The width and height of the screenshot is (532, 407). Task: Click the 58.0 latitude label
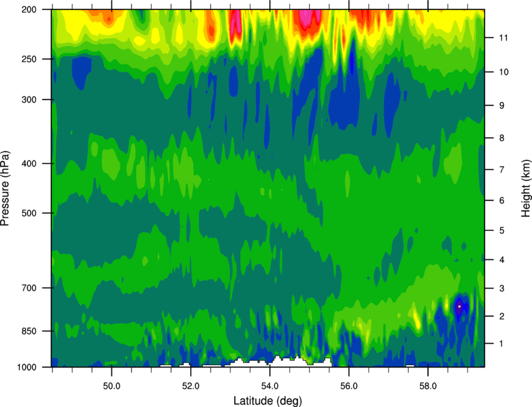428,386
